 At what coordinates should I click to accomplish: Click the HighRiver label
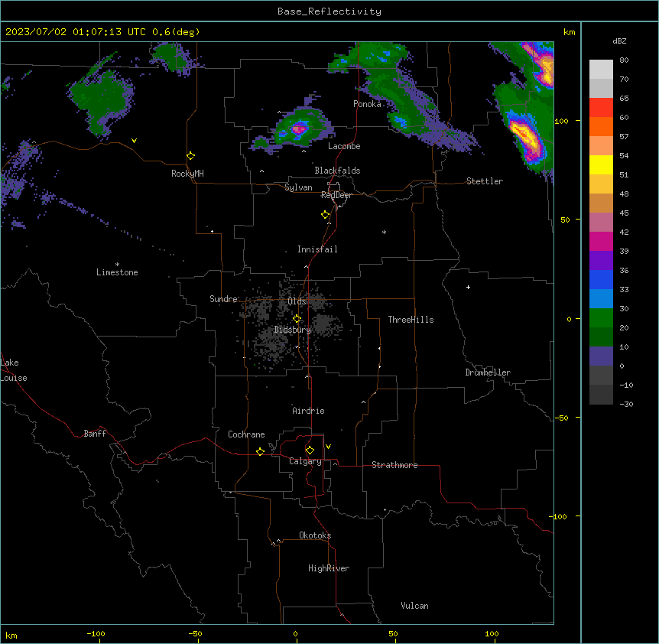329,568
